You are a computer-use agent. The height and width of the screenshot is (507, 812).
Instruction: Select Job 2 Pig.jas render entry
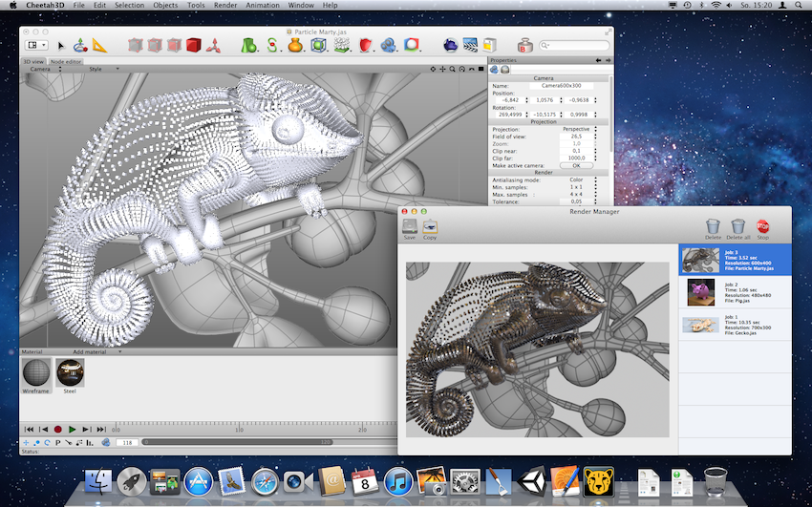pyautogui.click(x=735, y=290)
